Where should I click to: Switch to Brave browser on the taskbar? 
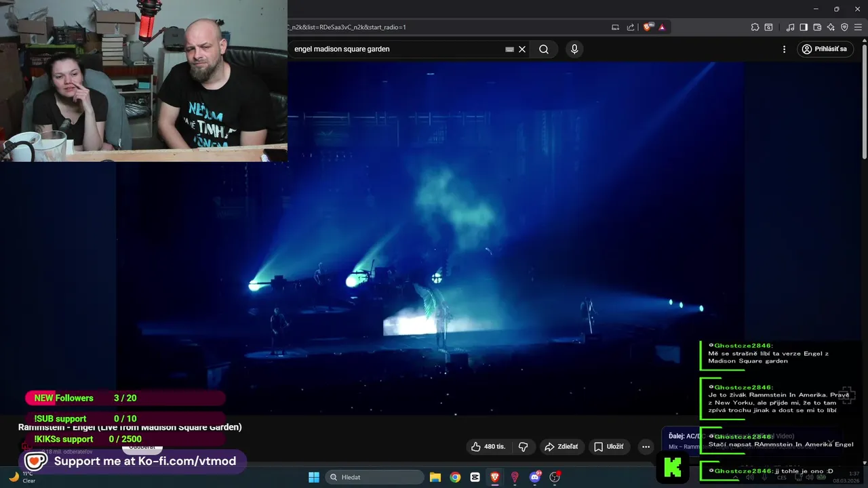coord(495,477)
